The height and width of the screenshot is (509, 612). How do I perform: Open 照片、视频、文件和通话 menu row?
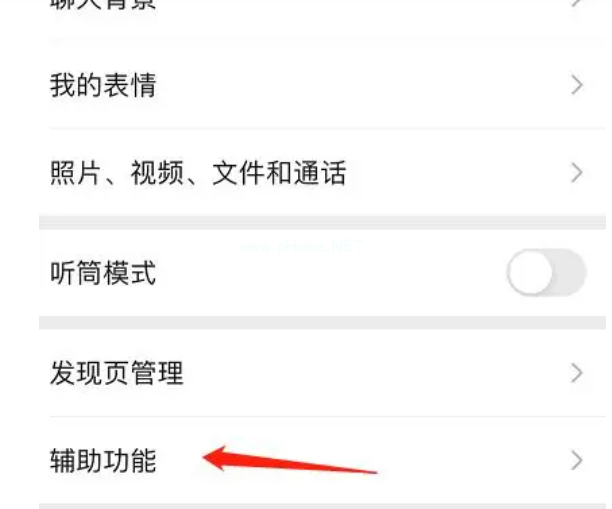point(322,173)
